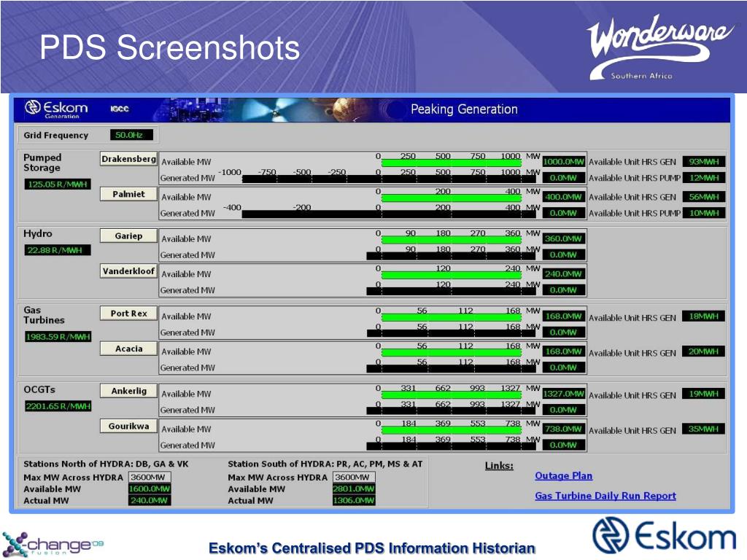Select the 12MWH Drakensberg HRS PUMP value
This screenshot has width=747, height=560.
pos(704,178)
